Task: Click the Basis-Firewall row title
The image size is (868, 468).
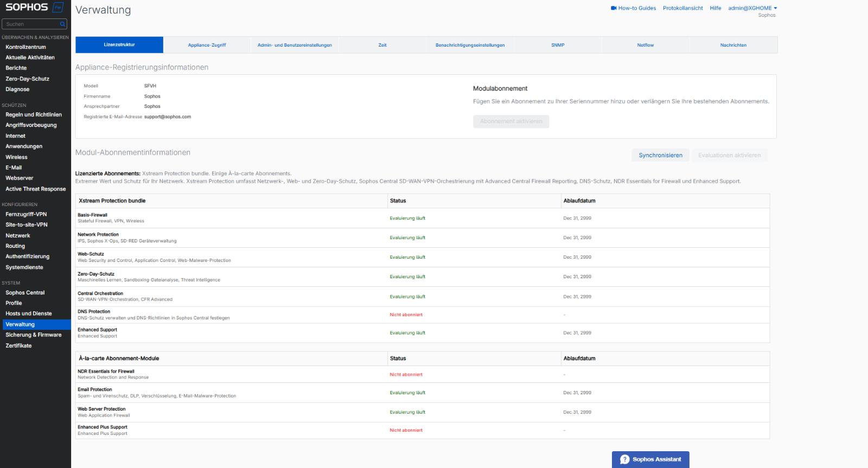Action: (x=93, y=215)
